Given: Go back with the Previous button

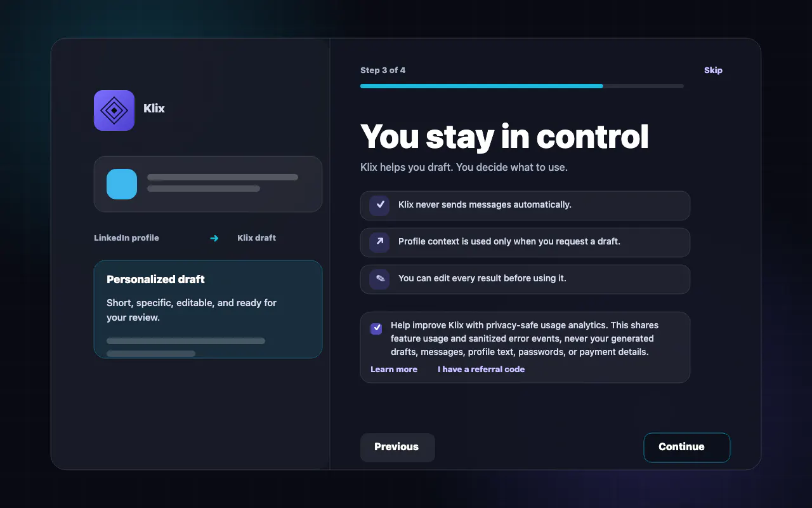Looking at the screenshot, I should click(397, 447).
